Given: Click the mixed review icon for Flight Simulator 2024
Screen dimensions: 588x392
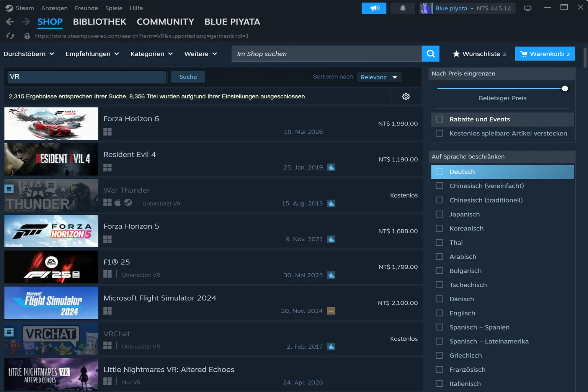Looking at the screenshot, I should coord(331,311).
